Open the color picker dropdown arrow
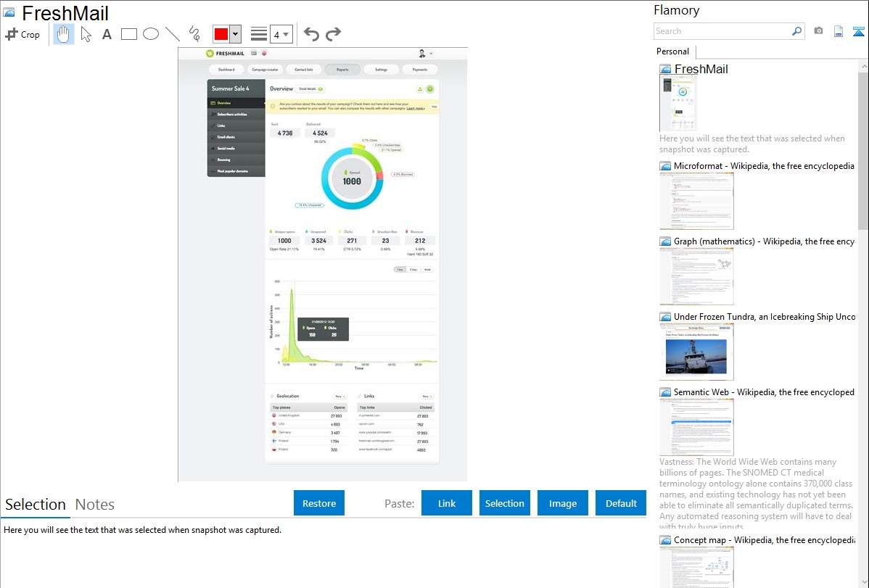 [236, 34]
